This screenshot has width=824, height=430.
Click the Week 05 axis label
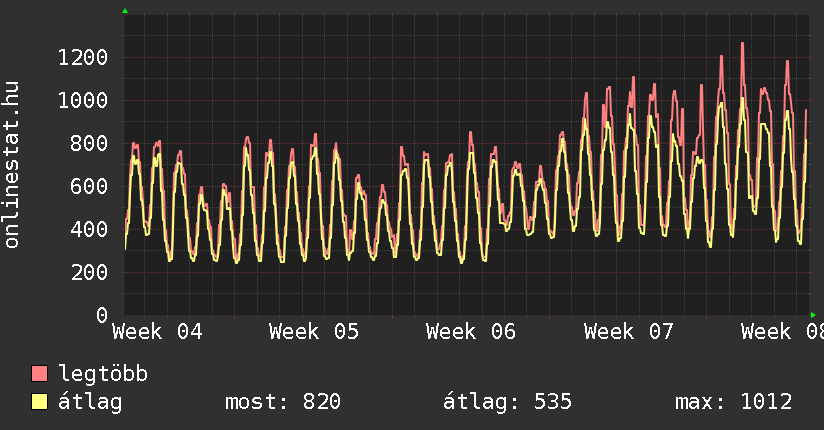[x=314, y=332]
